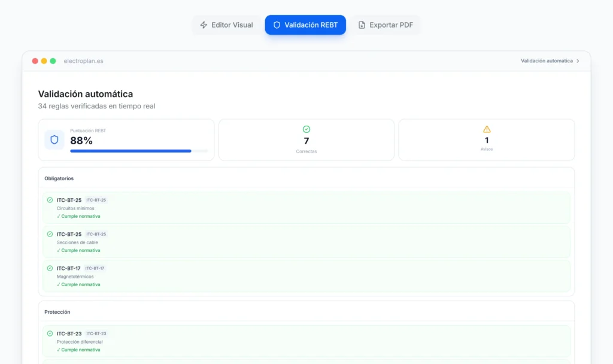613x364 pixels.
Task: Click the green check icon above Correctas
Action: [306, 129]
